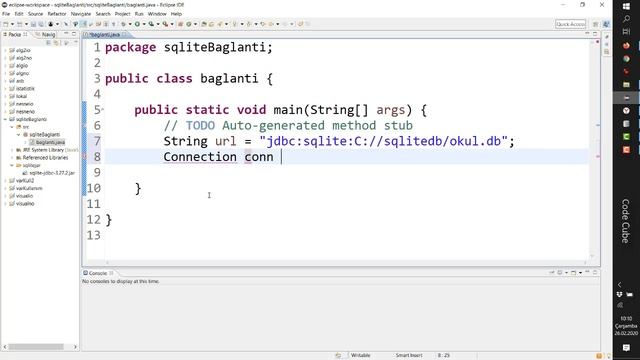The height and width of the screenshot is (360, 640).
Task: Minimize the Package Explorer panel
Action: [x=67, y=34]
